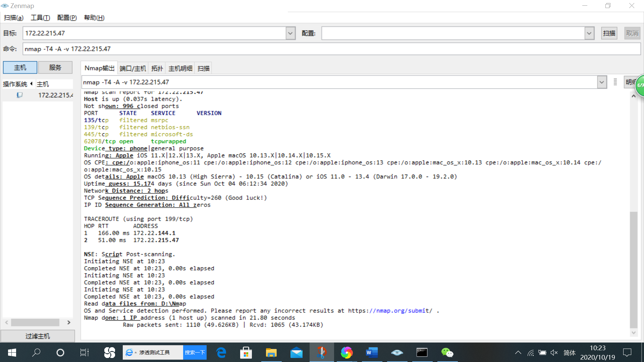The height and width of the screenshot is (362, 644).
Task: Open Windows search from taskbar
Action: pyautogui.click(x=36, y=352)
